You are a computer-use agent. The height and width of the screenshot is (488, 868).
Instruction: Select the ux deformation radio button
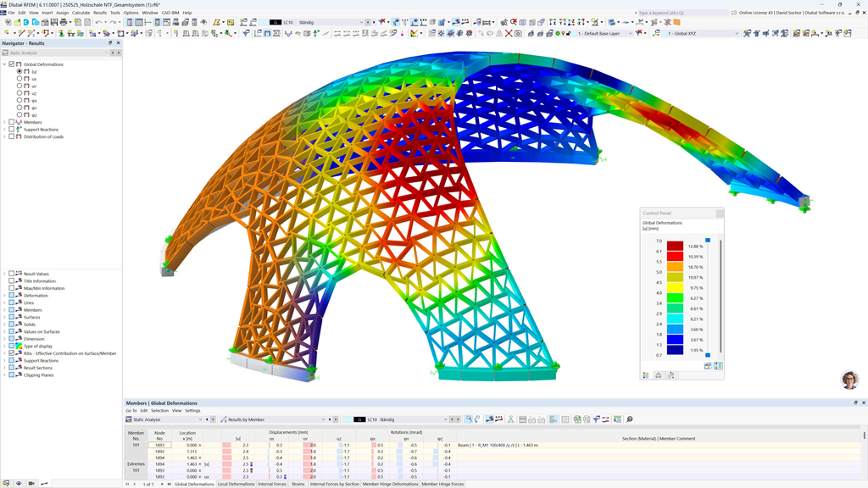pos(19,79)
